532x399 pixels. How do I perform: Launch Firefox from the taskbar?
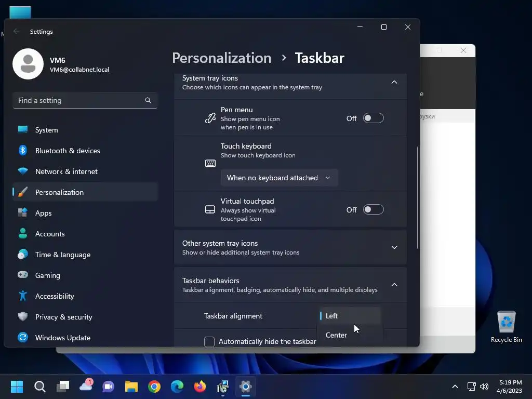click(200, 387)
